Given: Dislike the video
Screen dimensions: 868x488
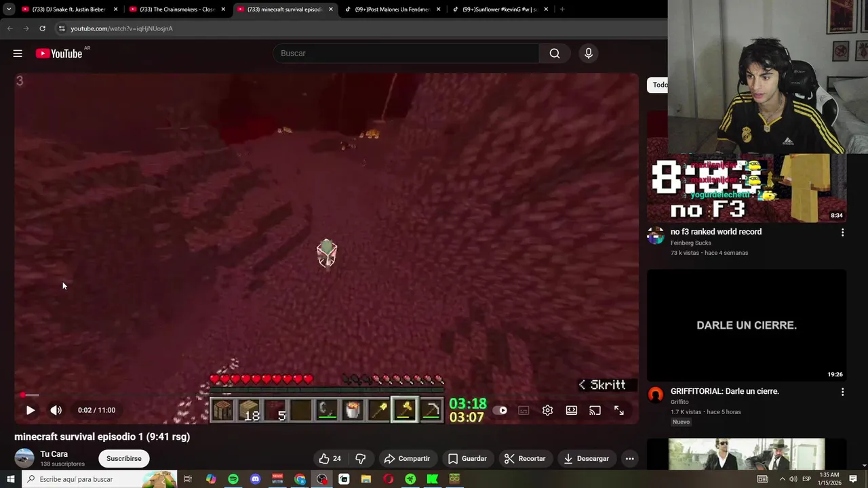Looking at the screenshot, I should click(x=360, y=459).
